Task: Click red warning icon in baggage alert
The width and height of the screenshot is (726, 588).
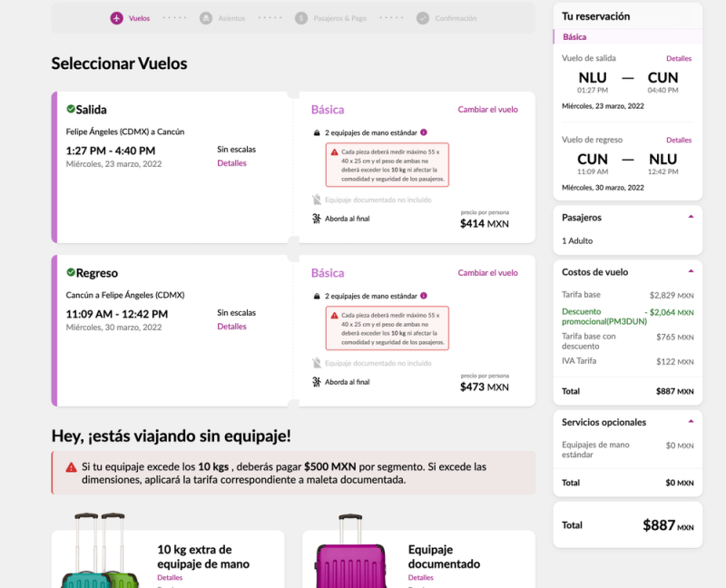Action: click(71, 467)
